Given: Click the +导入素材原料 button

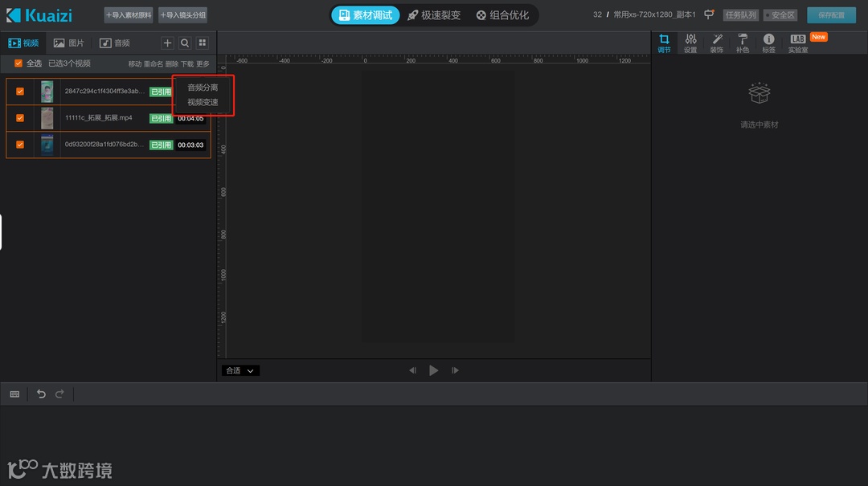Looking at the screenshot, I should [129, 15].
